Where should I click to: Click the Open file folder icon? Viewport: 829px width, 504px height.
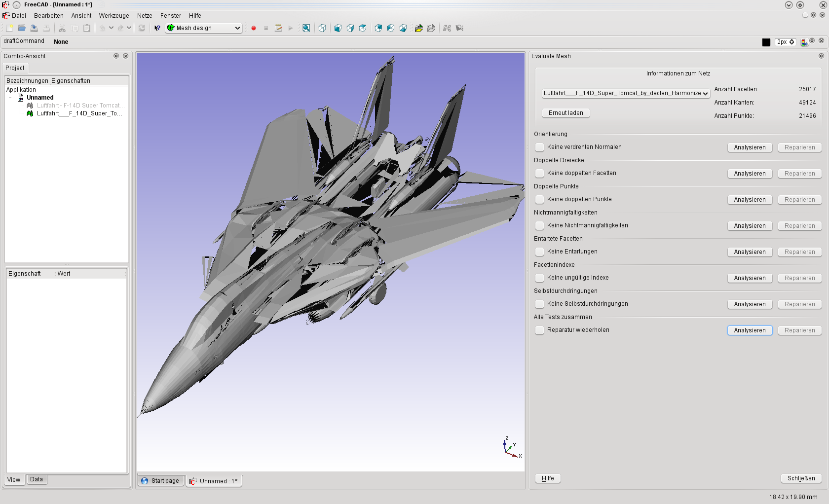click(x=22, y=28)
